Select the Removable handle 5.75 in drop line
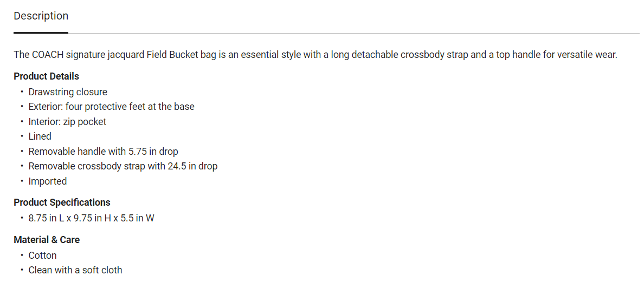Image resolution: width=644 pixels, height=288 pixels. 103,152
